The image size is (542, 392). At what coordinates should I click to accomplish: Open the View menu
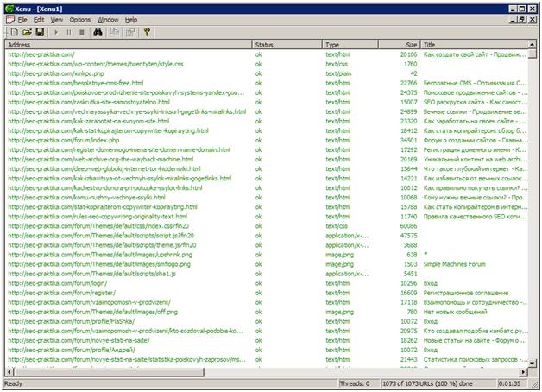(57, 20)
